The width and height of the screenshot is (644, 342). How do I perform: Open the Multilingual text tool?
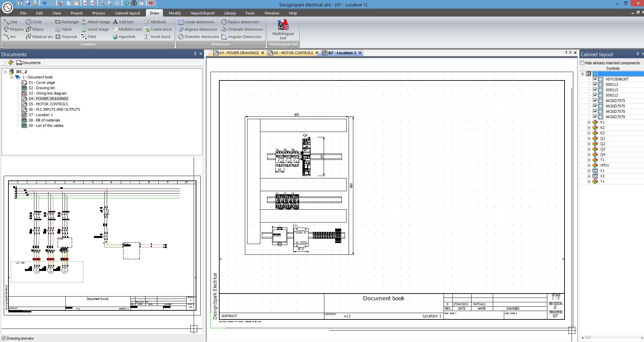point(283,30)
